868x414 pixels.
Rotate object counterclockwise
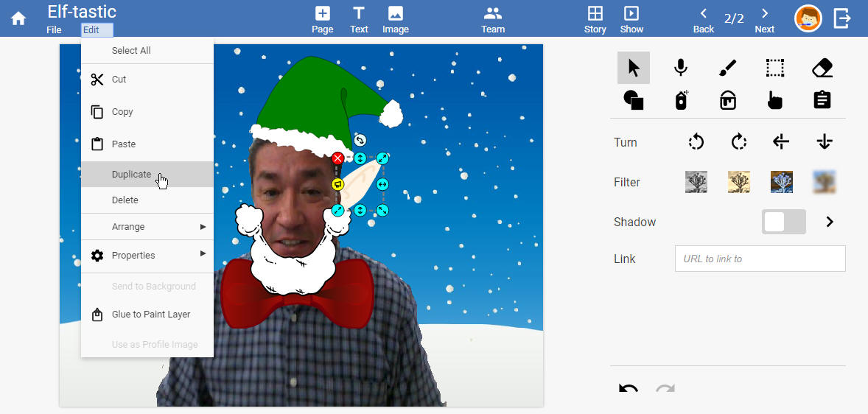(x=696, y=142)
